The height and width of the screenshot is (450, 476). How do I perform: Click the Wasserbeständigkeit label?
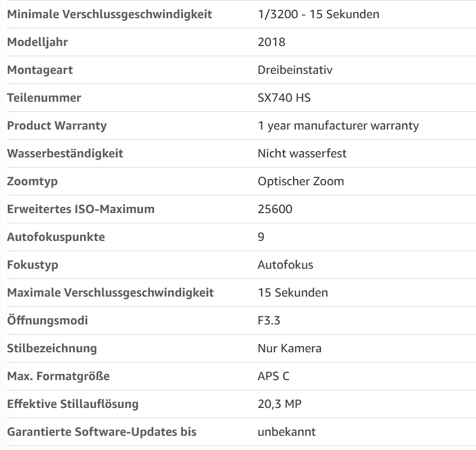click(65, 153)
